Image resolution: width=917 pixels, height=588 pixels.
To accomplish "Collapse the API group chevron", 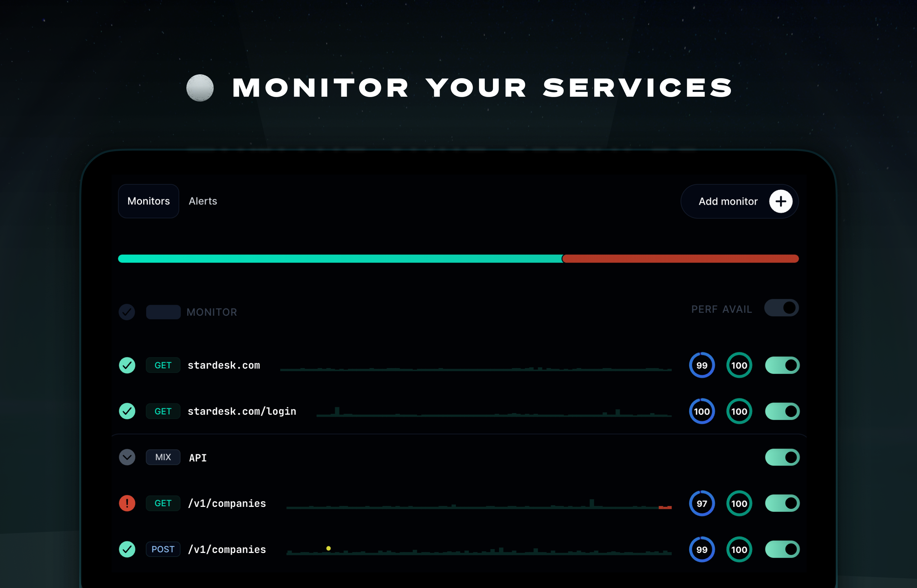I will pos(127,457).
